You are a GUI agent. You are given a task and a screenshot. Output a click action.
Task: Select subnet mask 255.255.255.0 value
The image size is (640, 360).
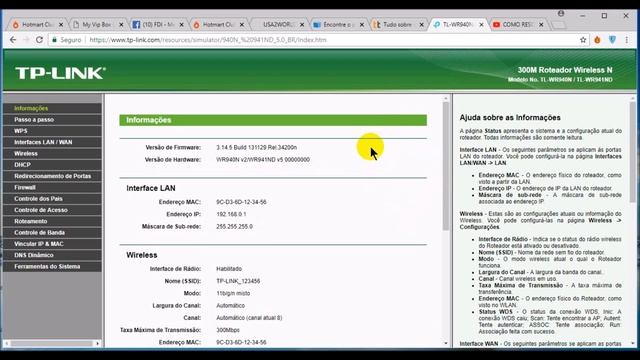click(234, 227)
